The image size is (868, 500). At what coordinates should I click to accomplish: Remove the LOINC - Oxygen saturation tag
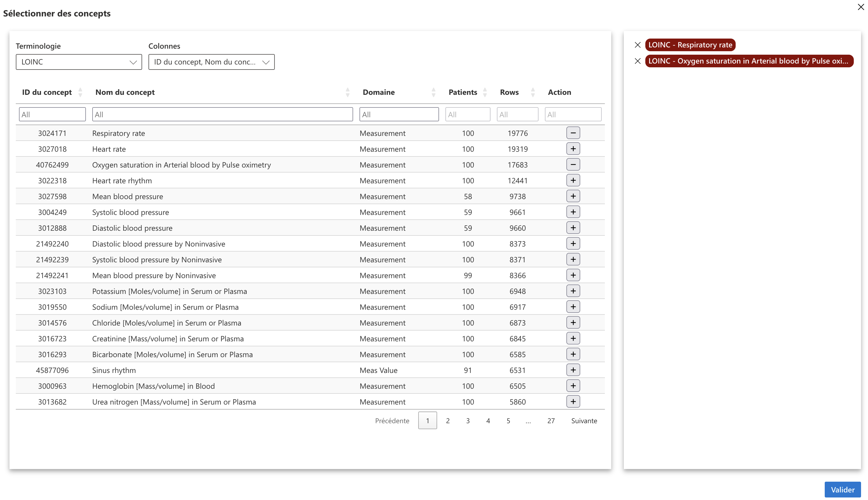tap(637, 61)
